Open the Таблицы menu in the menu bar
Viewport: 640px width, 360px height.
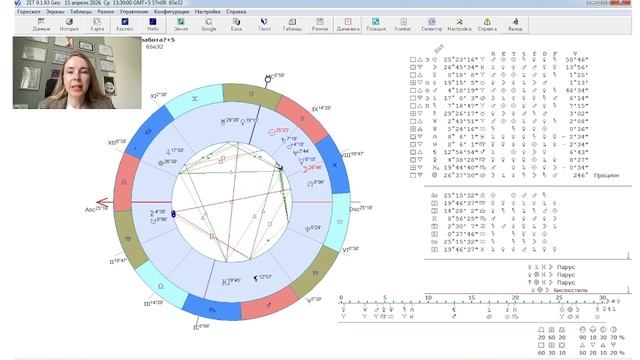tap(81, 12)
